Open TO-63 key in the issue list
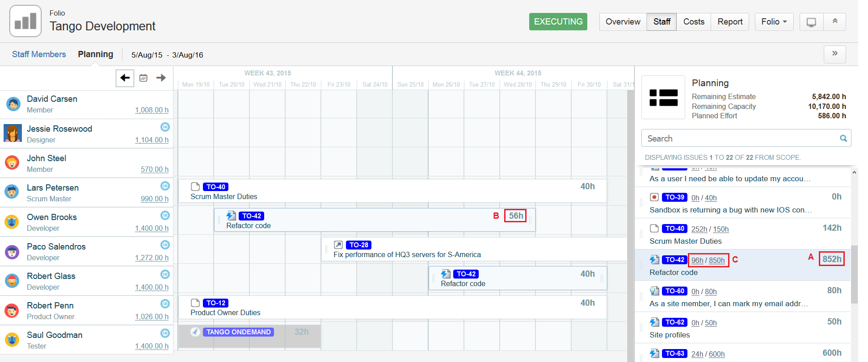Screen dimensions: 868x362 pos(675,354)
